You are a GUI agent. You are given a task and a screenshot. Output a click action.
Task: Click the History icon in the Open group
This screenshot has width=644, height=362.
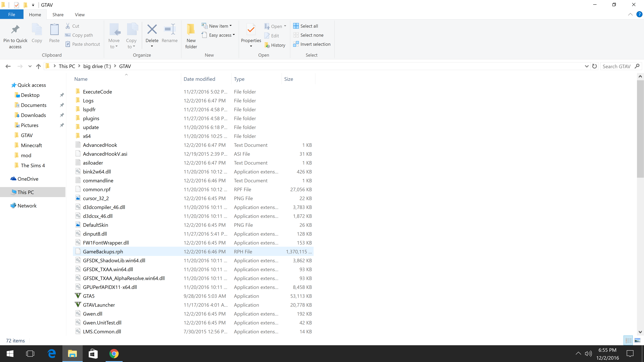pyautogui.click(x=267, y=45)
